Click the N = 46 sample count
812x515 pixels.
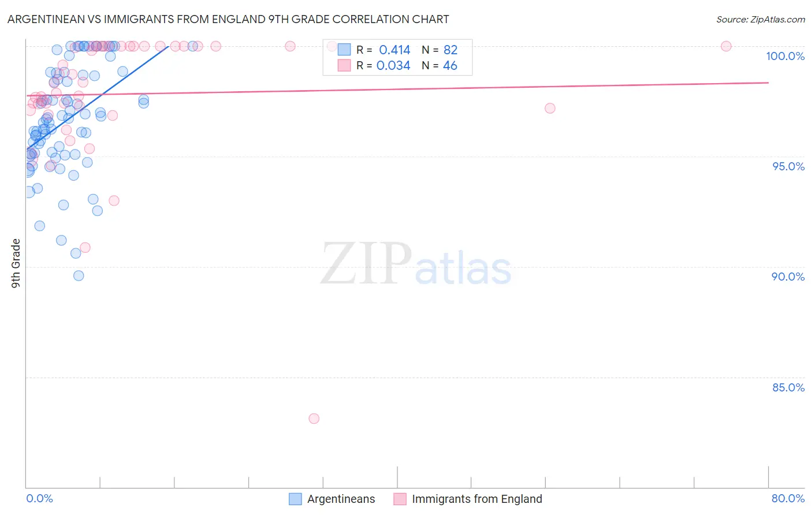[439, 65]
